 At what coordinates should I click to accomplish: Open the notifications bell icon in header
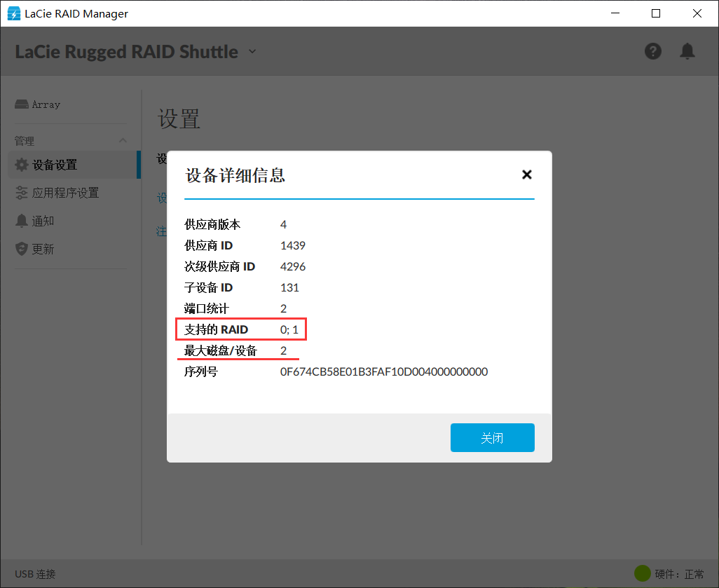tap(687, 51)
